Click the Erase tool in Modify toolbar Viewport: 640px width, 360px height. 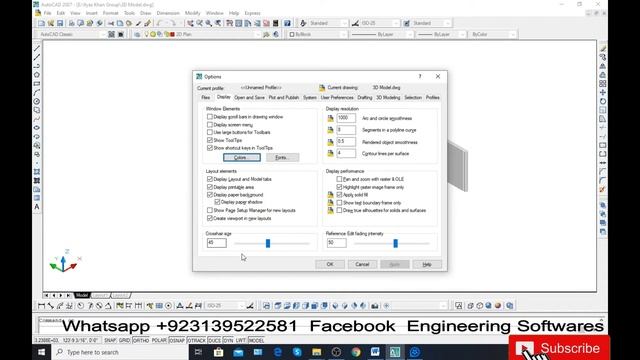pyautogui.click(x=603, y=49)
